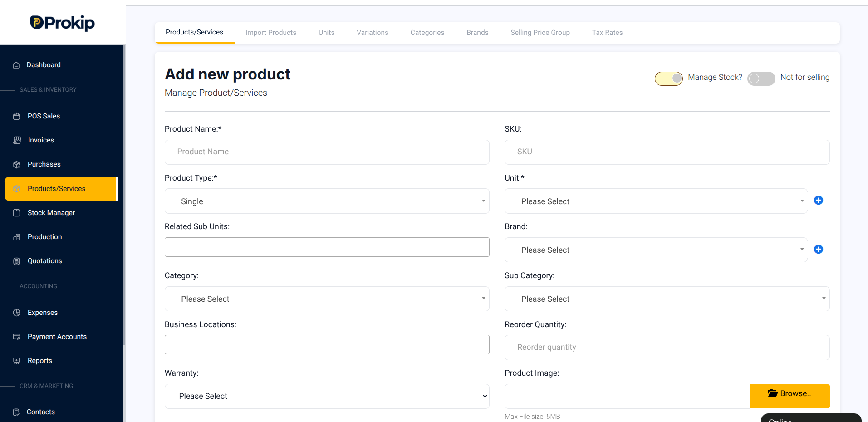Open the Selling Price Group tab

(x=540, y=33)
